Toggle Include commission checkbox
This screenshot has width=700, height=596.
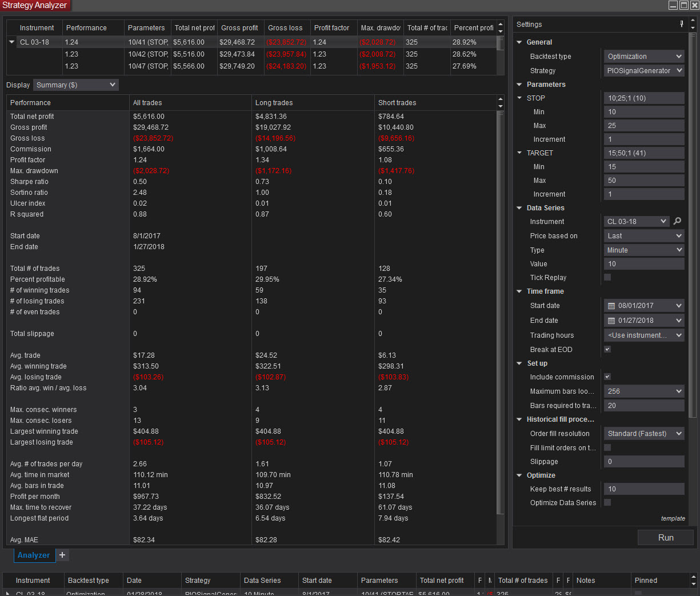[607, 377]
